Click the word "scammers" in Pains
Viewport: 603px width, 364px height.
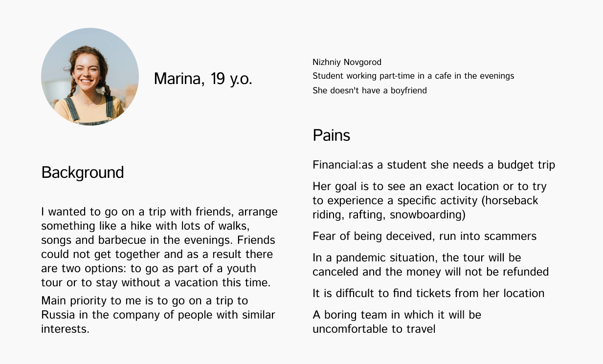(x=510, y=236)
